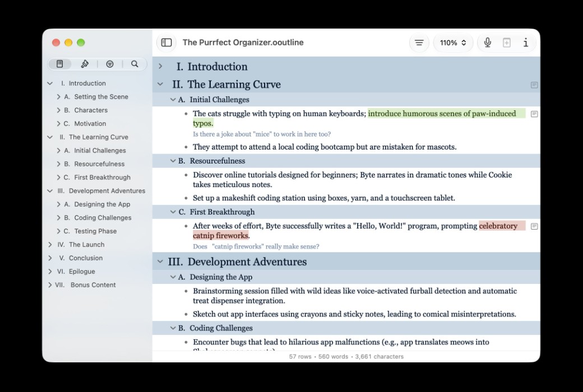Click the yellow minimize window button
This screenshot has height=392, width=583.
coord(68,43)
